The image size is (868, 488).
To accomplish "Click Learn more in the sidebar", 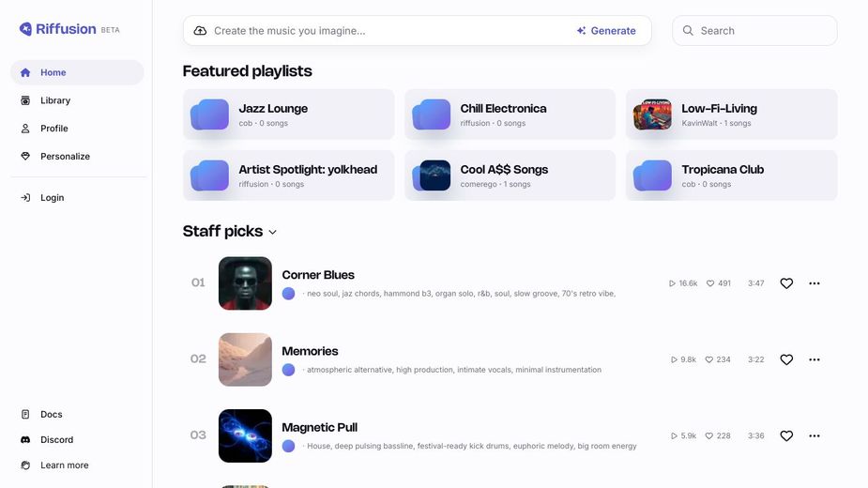I will click(64, 465).
